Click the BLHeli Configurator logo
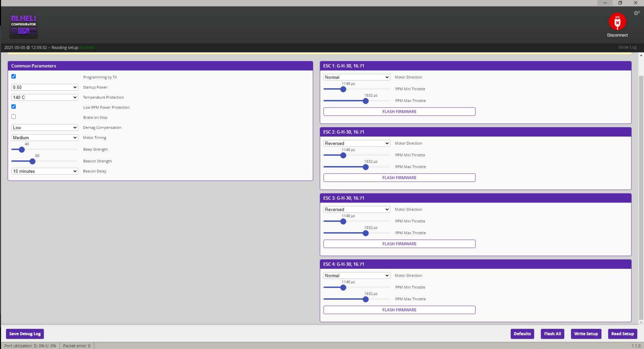 click(x=23, y=25)
